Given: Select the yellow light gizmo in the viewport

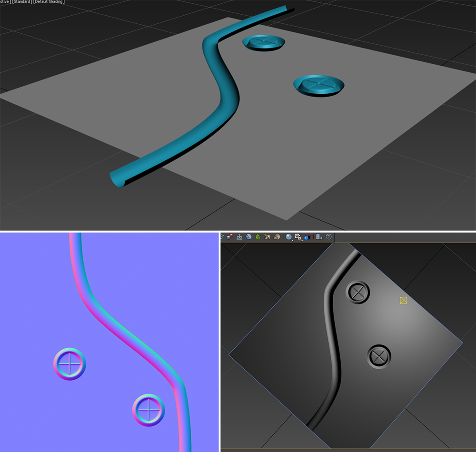Looking at the screenshot, I should click(404, 300).
